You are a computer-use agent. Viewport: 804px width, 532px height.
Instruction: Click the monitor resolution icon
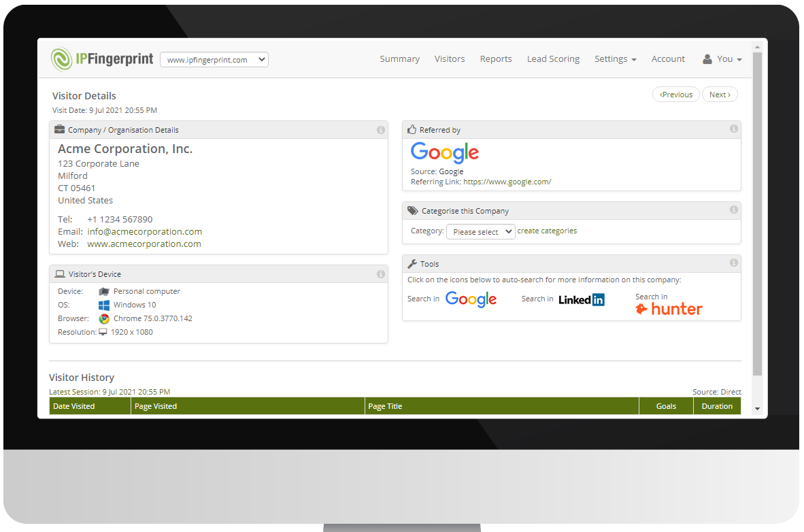103,332
